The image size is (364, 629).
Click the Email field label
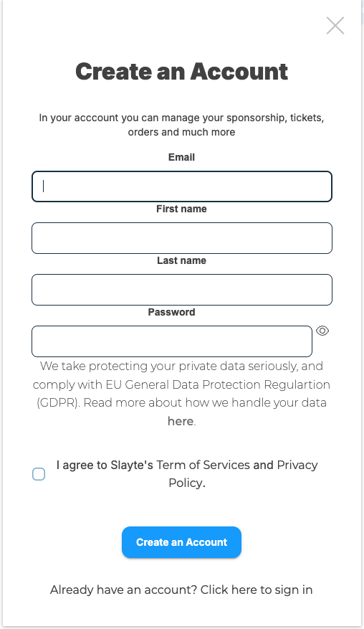(181, 157)
